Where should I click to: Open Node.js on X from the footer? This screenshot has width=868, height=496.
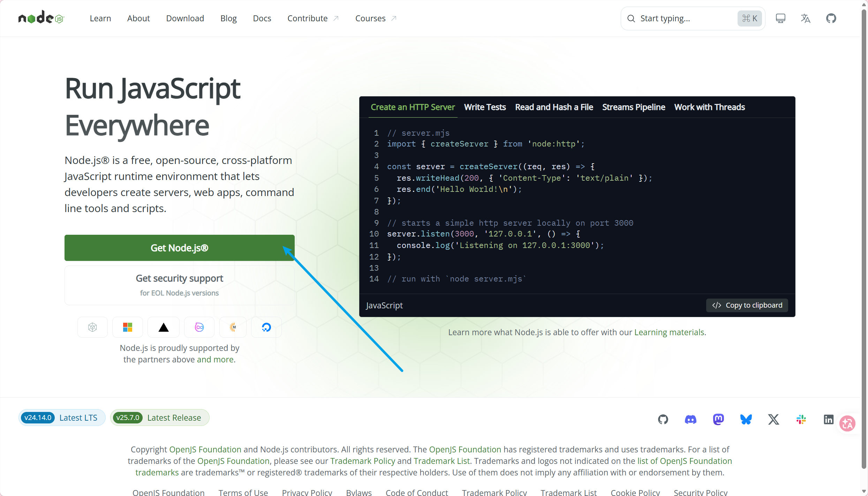[x=773, y=419]
